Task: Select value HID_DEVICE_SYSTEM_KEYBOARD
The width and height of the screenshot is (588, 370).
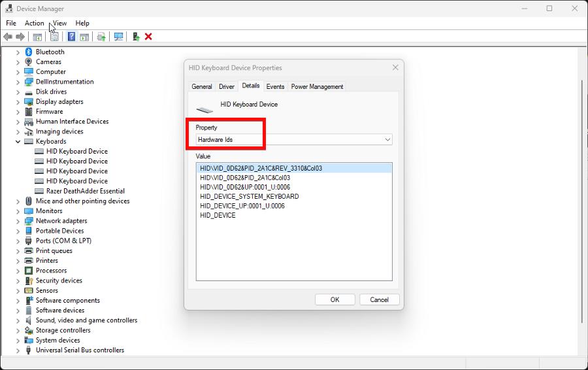Action: coord(250,196)
